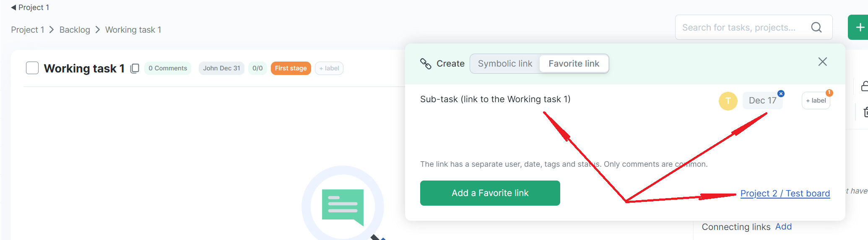
Task: Go to Backlog in the breadcrumb
Action: [x=75, y=30]
